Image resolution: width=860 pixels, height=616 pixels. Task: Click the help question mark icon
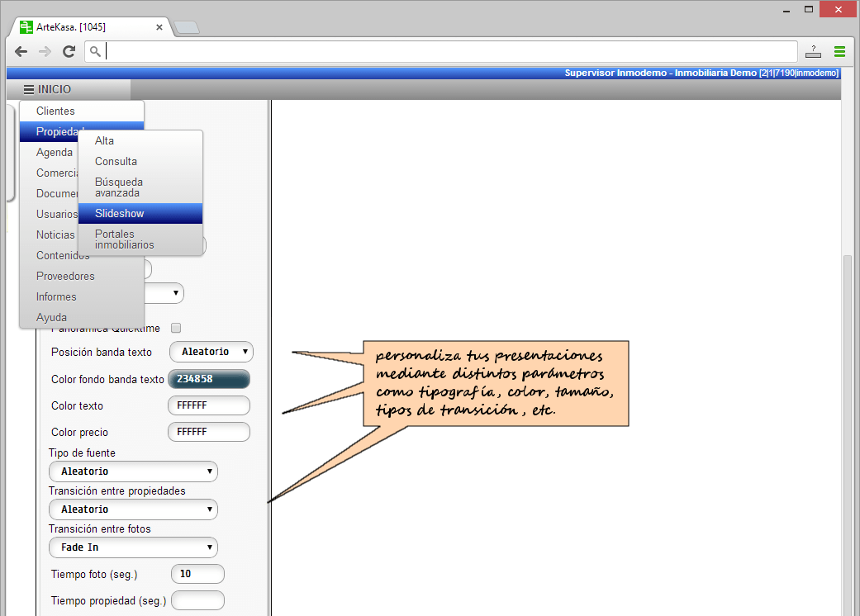point(813,52)
